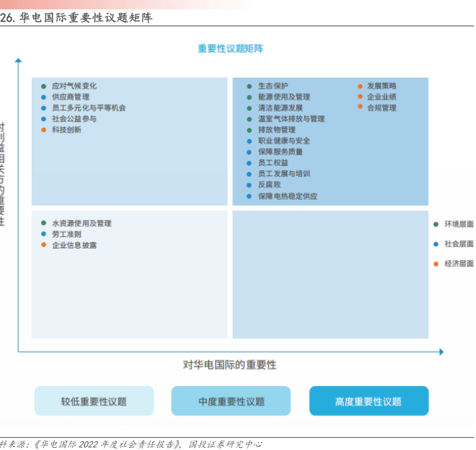The image size is (476, 450).
Task: Click the source note 华电国际 2022 年度社会责任报告
Action: click(x=107, y=444)
